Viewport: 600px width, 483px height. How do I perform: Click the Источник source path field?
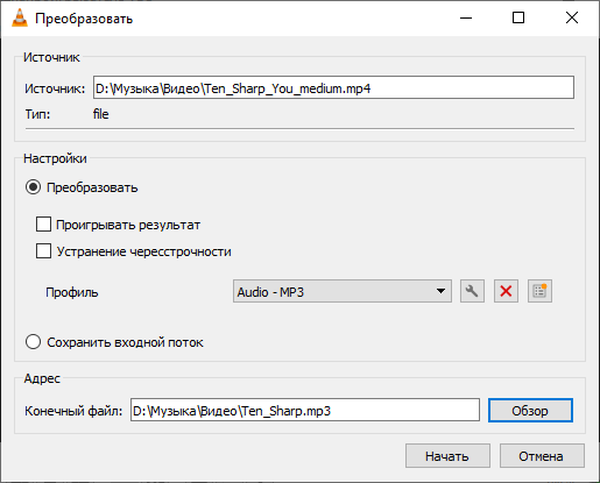tap(332, 88)
